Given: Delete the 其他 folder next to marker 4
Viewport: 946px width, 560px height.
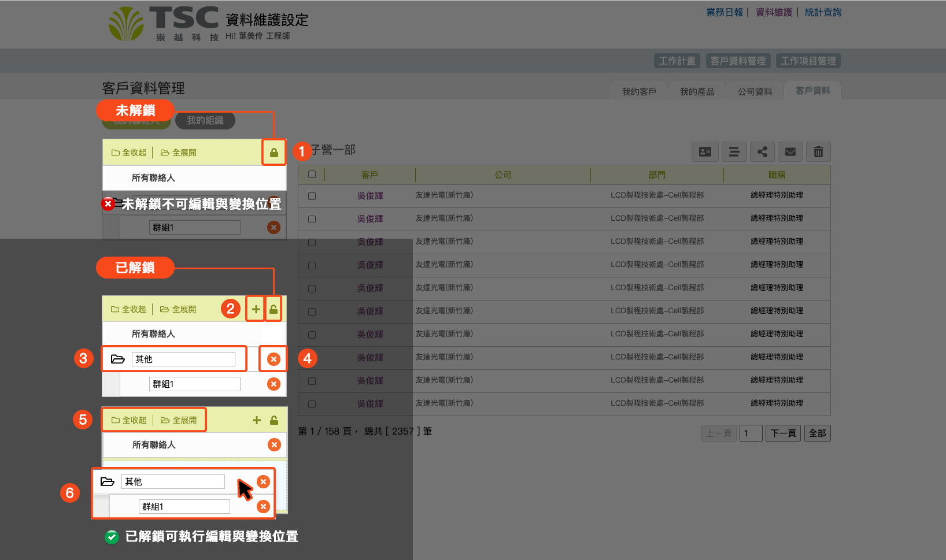Looking at the screenshot, I should point(274,359).
